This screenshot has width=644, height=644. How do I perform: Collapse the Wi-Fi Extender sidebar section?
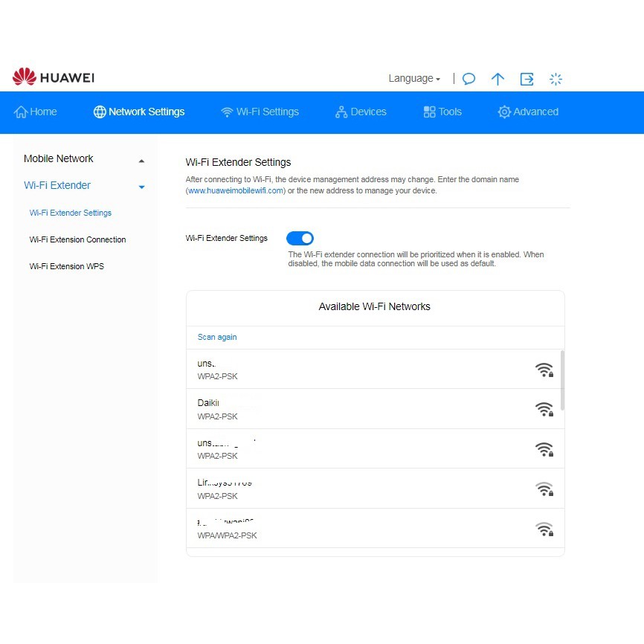(x=141, y=187)
